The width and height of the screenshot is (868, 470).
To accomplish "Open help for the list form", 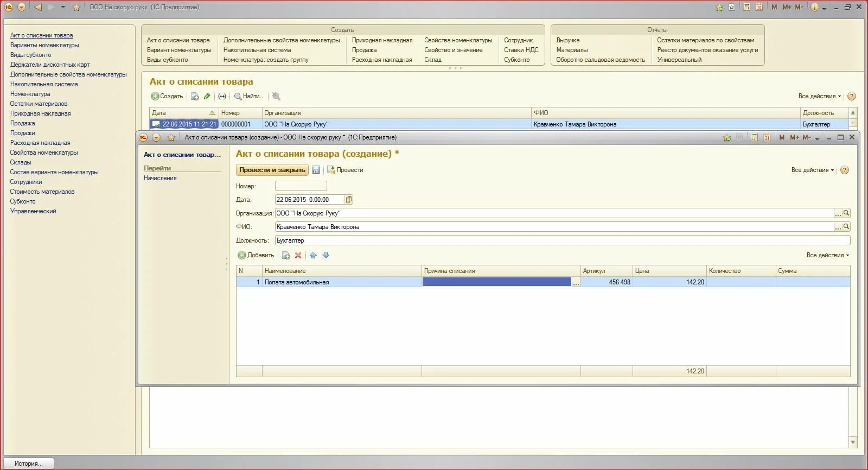I will (852, 96).
